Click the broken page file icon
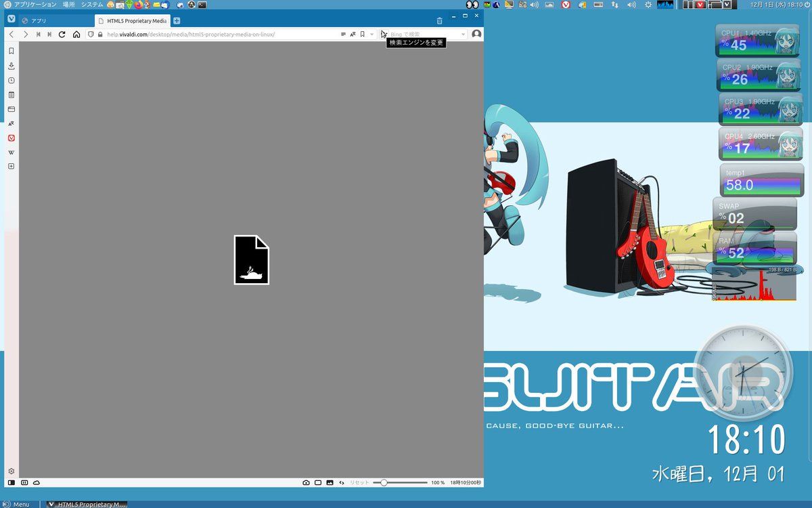Viewport: 812px width, 508px height. [252, 260]
